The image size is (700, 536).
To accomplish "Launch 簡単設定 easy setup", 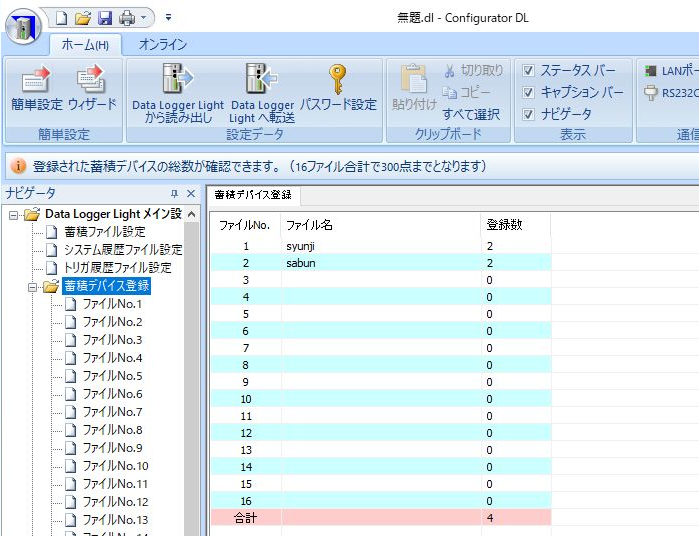I will 37,88.
